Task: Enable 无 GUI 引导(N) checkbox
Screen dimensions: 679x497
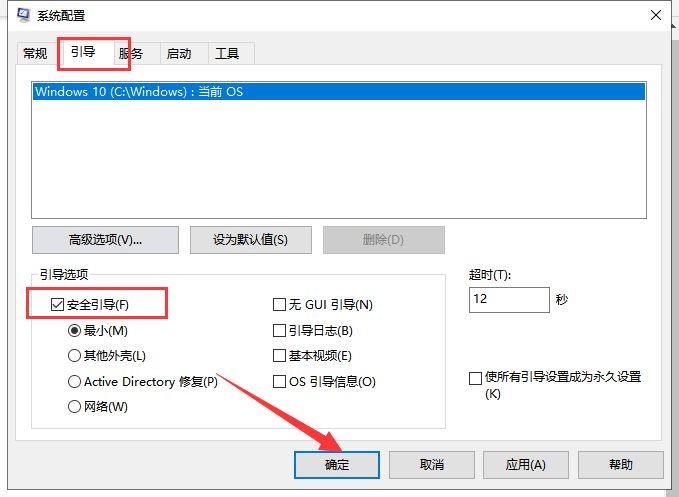Action: pos(279,305)
